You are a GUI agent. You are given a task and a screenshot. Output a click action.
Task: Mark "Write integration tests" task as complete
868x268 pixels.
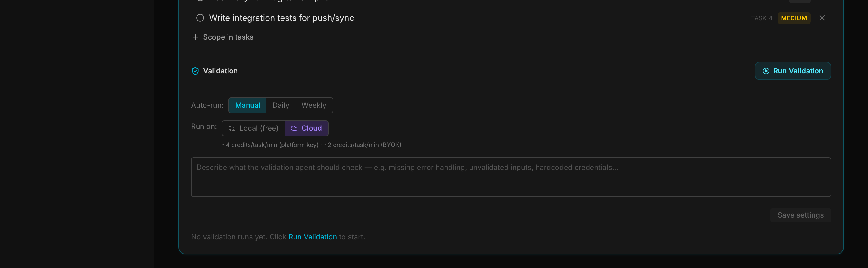(200, 18)
